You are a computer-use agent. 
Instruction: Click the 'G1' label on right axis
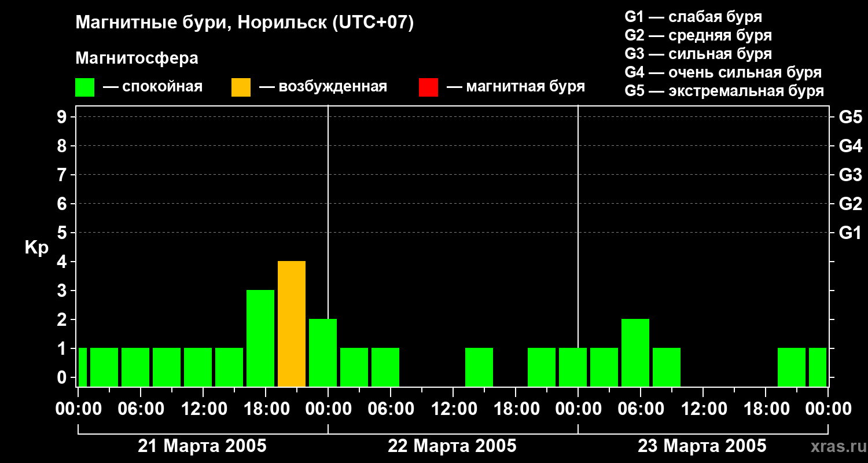pyautogui.click(x=850, y=233)
